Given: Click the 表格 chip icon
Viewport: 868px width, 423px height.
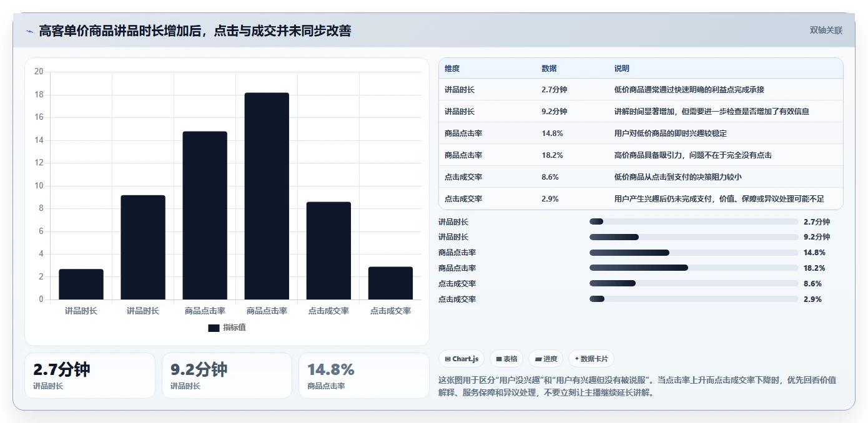Looking at the screenshot, I should tap(499, 359).
